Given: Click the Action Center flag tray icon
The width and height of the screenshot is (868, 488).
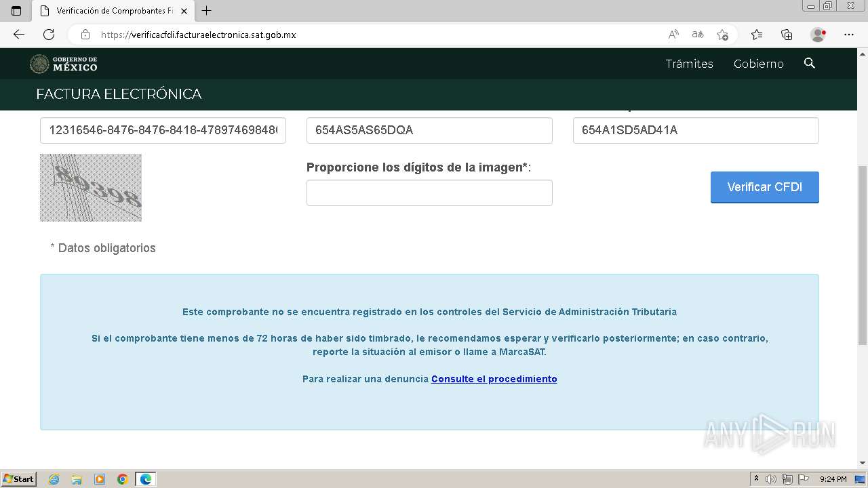Looking at the screenshot, I should (x=804, y=479).
